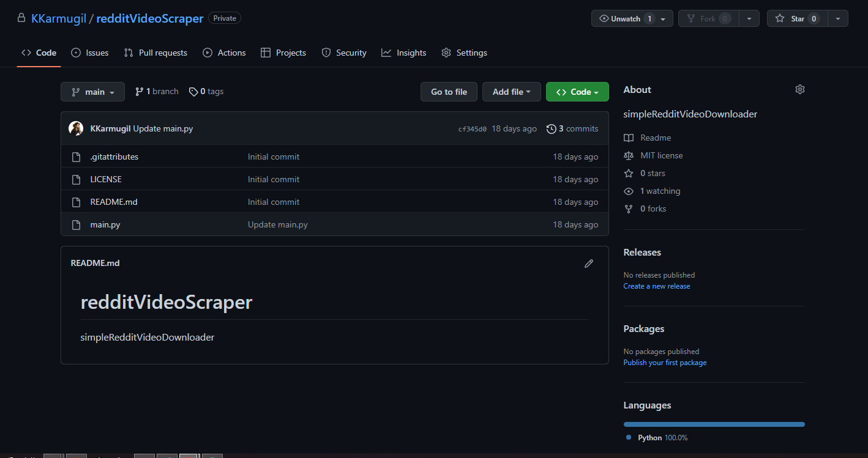Click the Go to file button
The width and height of the screenshot is (868, 458).
[449, 92]
